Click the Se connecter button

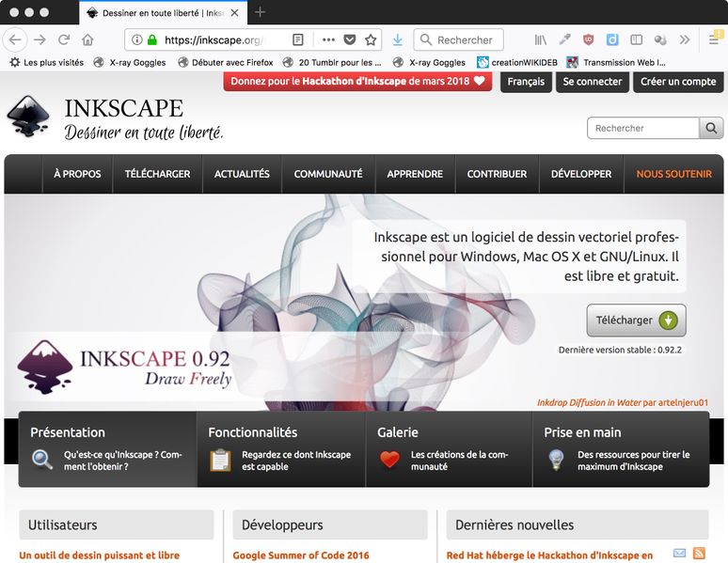pyautogui.click(x=593, y=82)
